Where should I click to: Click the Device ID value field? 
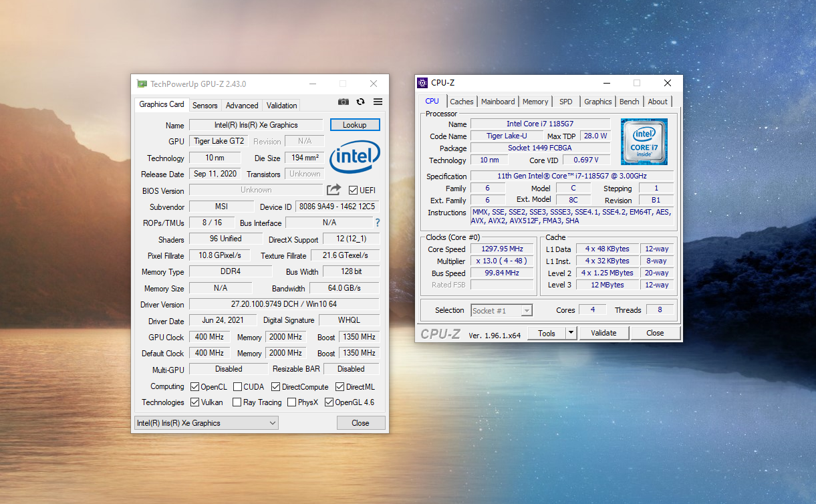[337, 207]
